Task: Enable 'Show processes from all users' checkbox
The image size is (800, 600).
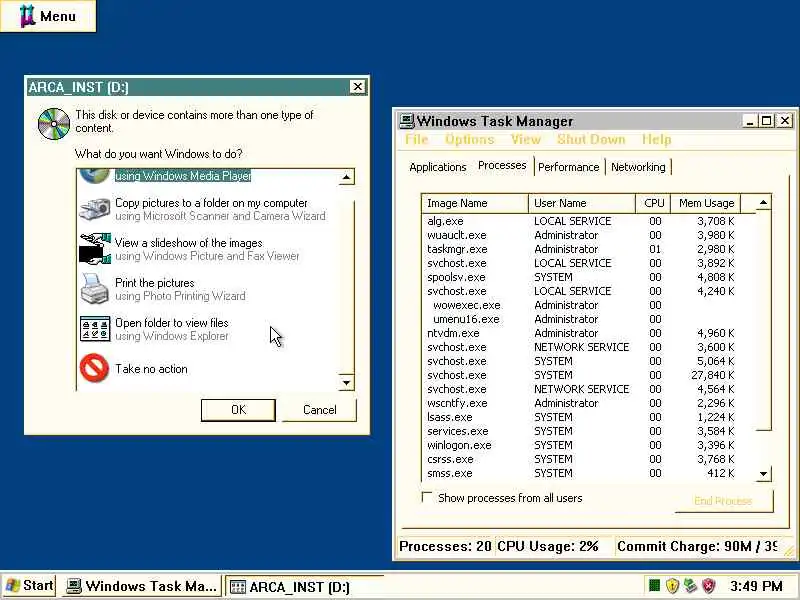Action: [x=427, y=497]
